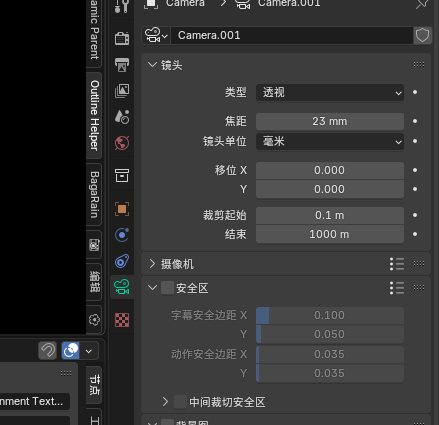This screenshot has height=425, width=439.
Task: Switch to the BagaRain sidebar tab
Action: (94, 195)
